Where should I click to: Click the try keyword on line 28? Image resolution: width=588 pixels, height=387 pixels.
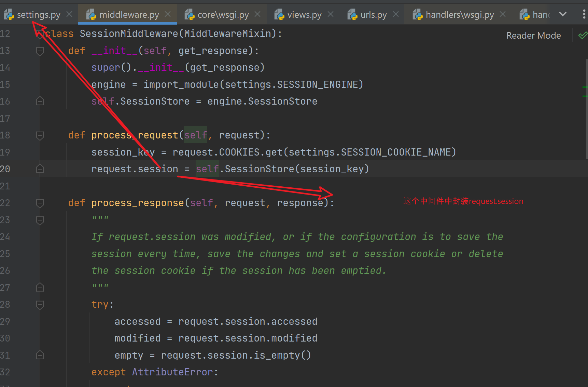100,304
